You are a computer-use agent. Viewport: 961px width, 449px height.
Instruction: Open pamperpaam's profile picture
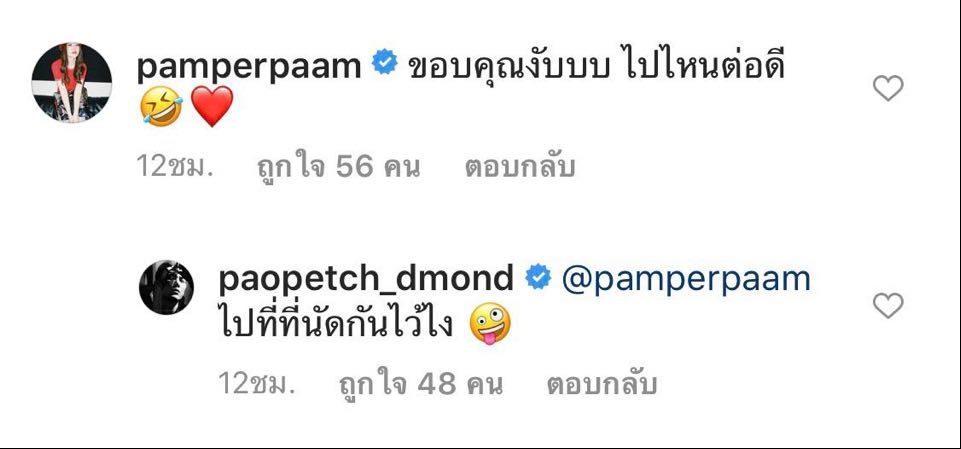click(72, 83)
